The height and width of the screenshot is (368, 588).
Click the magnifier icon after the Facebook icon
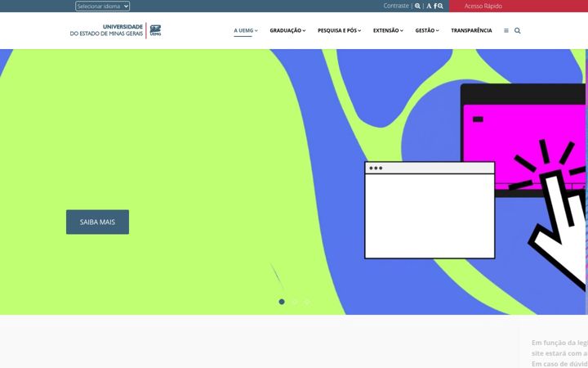(440, 6)
